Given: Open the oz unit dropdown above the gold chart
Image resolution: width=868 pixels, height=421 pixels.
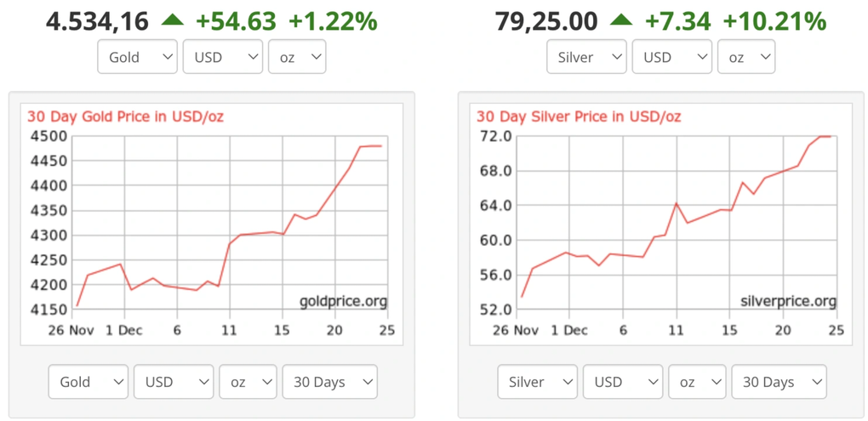Looking at the screenshot, I should coord(297,57).
